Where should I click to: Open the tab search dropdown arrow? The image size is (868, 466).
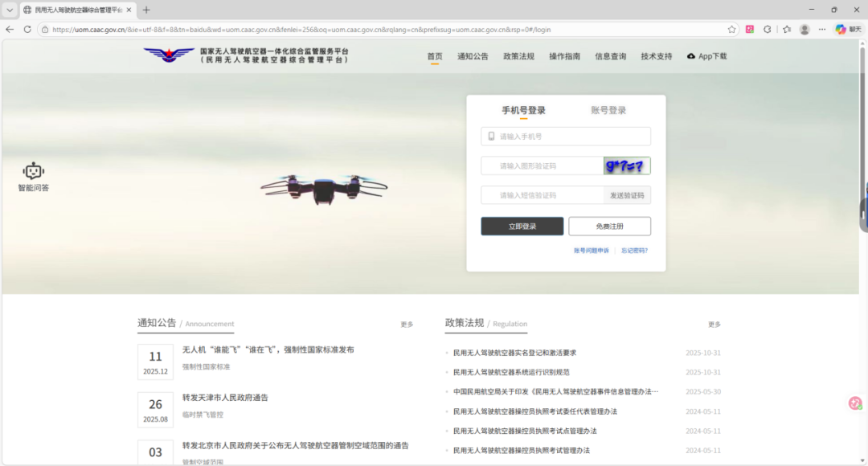10,10
